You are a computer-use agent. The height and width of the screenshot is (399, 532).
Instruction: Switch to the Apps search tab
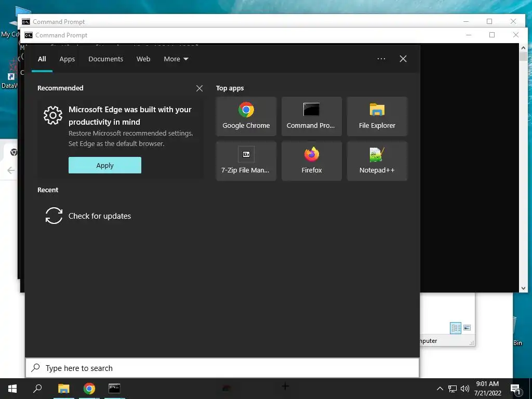(x=67, y=59)
